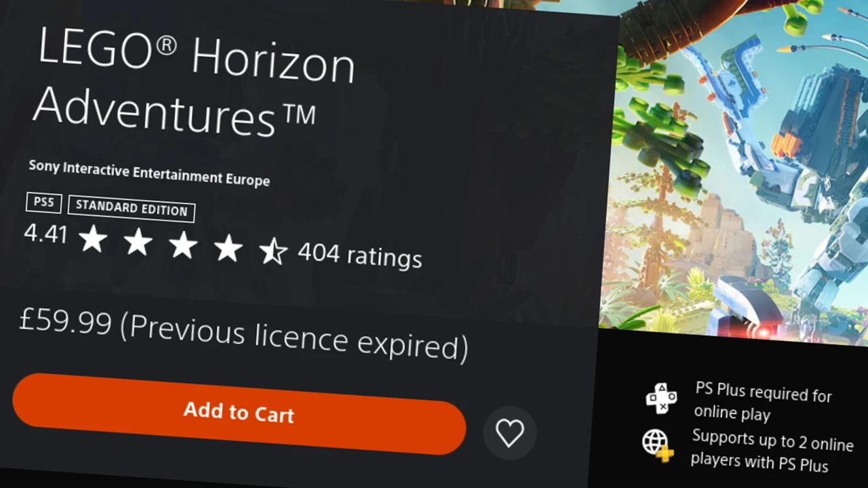
Task: Click the Add to Cart button
Action: pyautogui.click(x=239, y=412)
